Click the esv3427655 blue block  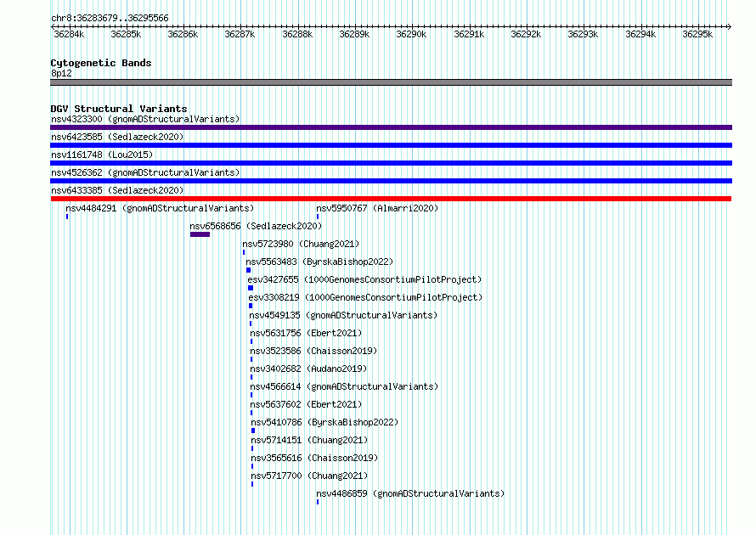pyautogui.click(x=251, y=288)
